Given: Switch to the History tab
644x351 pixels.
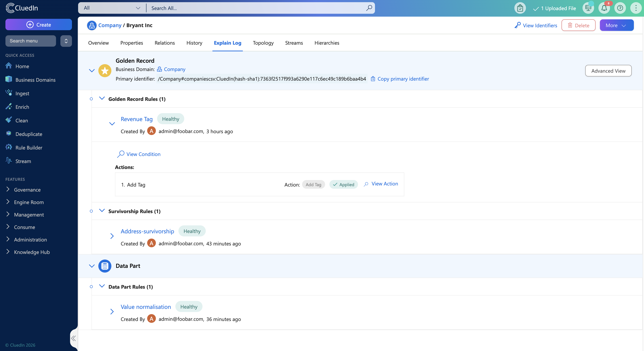Looking at the screenshot, I should (194, 43).
